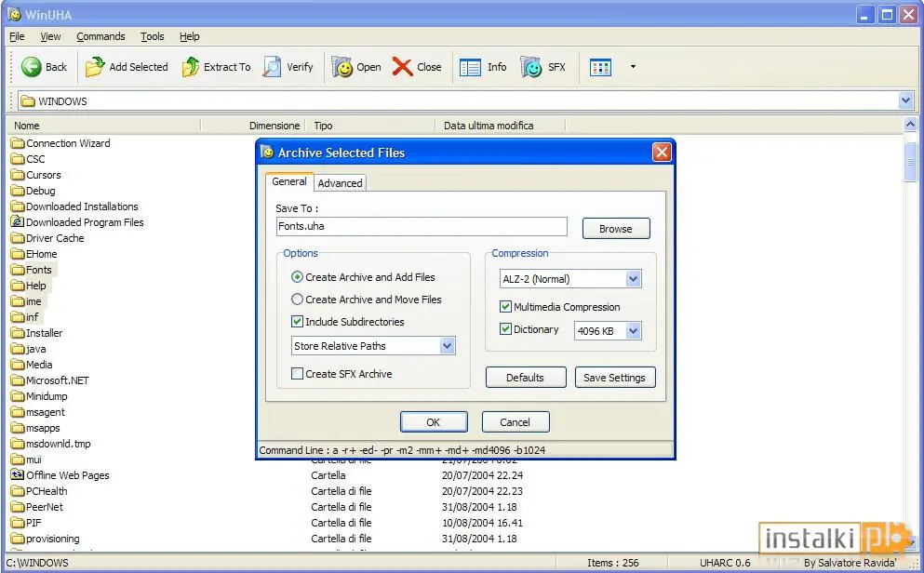Open the Tools menu

152,36
